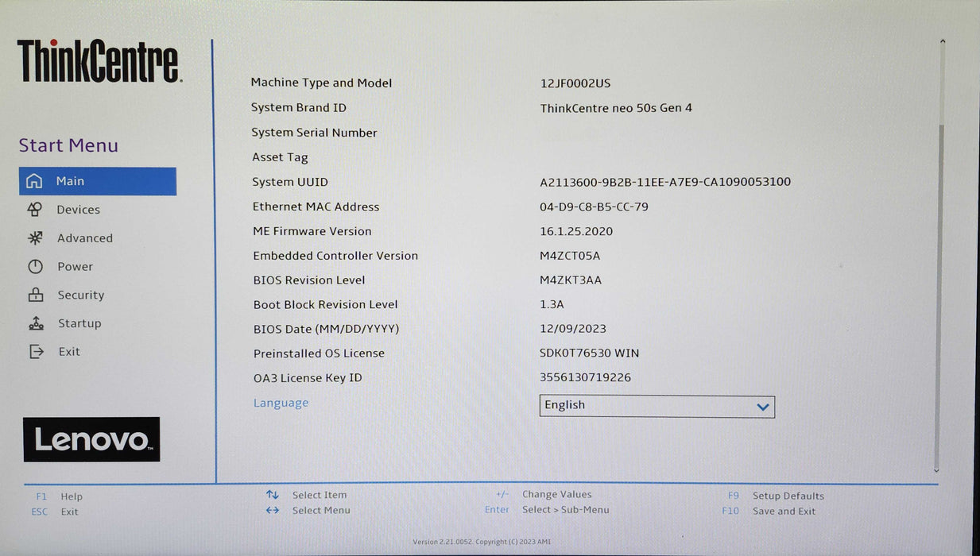Click the F1 Help label
The width and height of the screenshot is (980, 556).
pyautogui.click(x=72, y=496)
